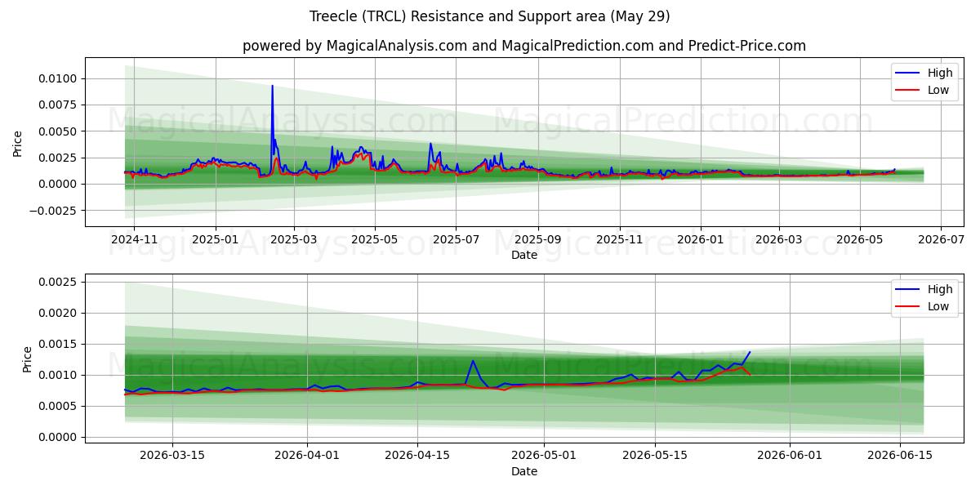Click the 2025-03 date tick label
The image size is (980, 490).
click(x=294, y=238)
